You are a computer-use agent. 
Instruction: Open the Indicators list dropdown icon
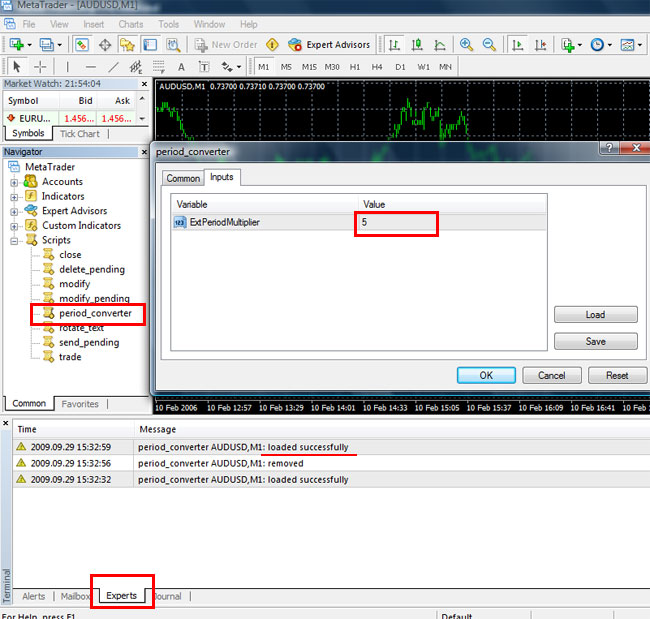coord(571,44)
